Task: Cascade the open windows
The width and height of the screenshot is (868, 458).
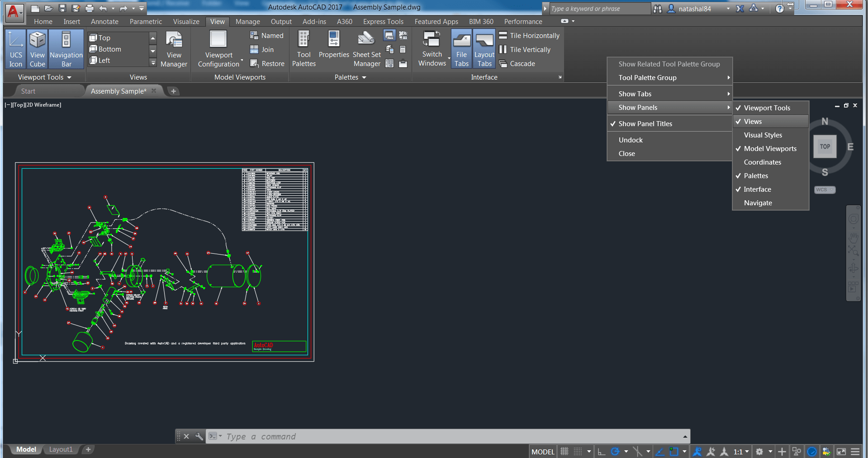Action: click(517, 64)
